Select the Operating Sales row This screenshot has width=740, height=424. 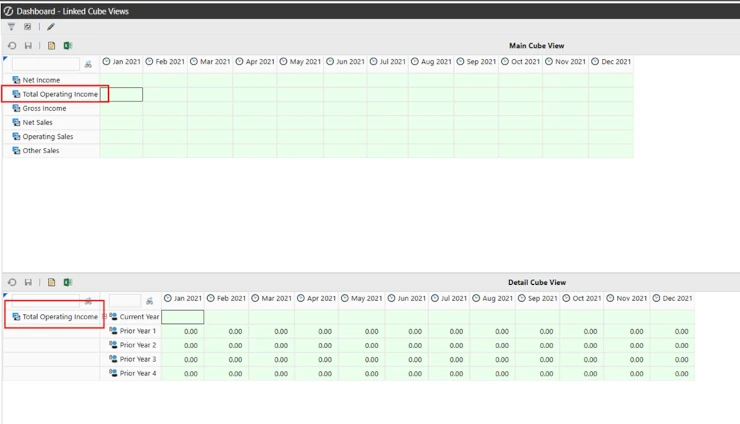[47, 136]
